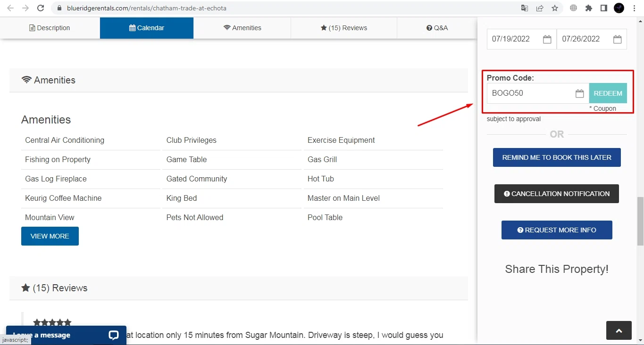
Task: Click Exercise Equipment amenity
Action: click(341, 140)
